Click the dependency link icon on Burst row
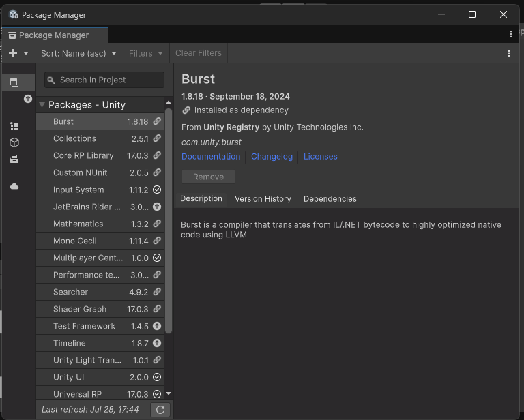The width and height of the screenshot is (524, 420). 157,121
